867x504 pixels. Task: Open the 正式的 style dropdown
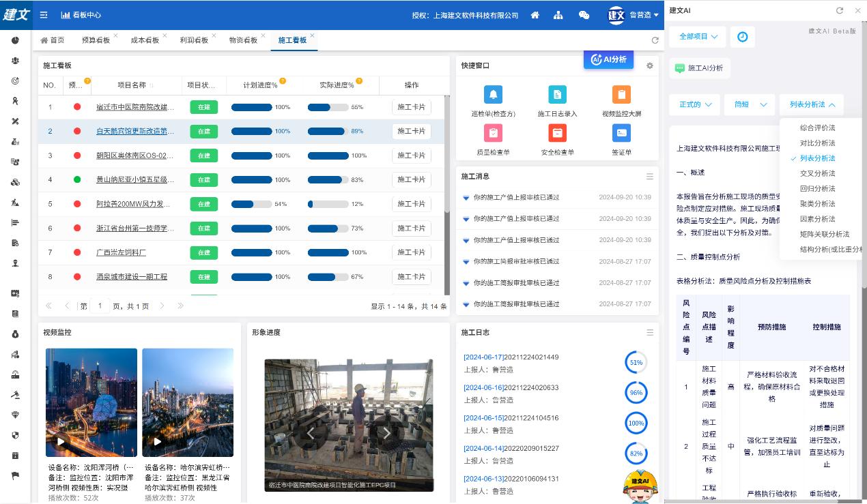coord(694,104)
